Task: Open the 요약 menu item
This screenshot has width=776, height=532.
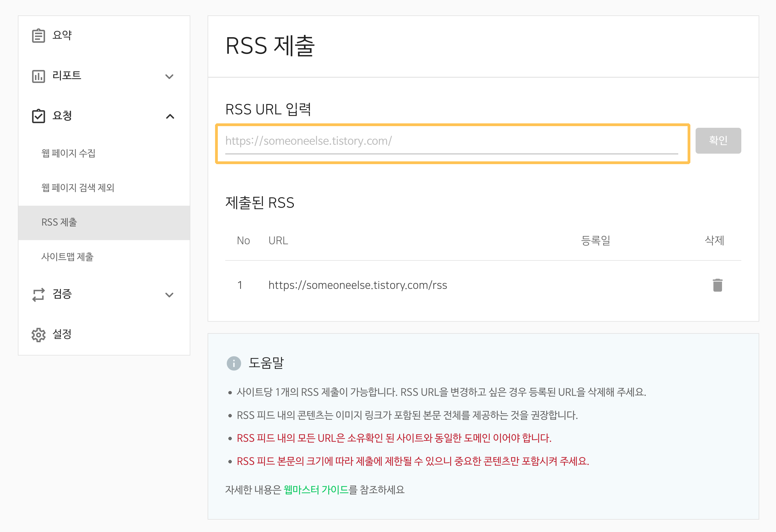Action: (62, 35)
